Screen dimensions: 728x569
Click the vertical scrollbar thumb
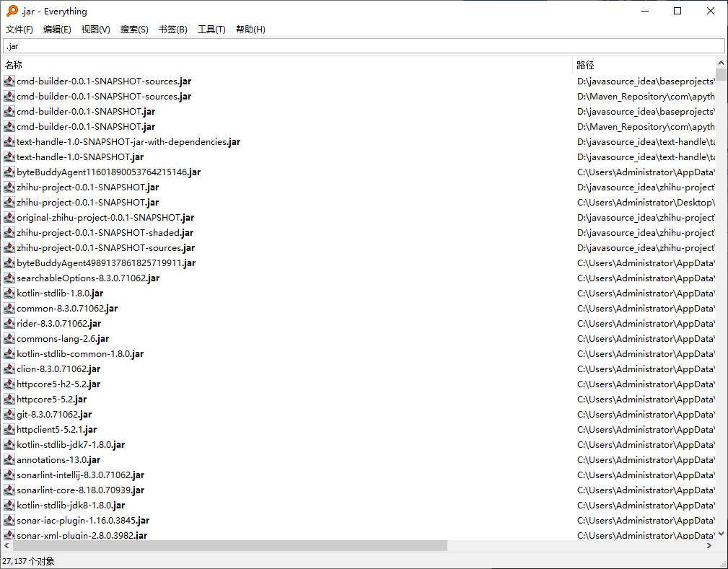click(721, 74)
